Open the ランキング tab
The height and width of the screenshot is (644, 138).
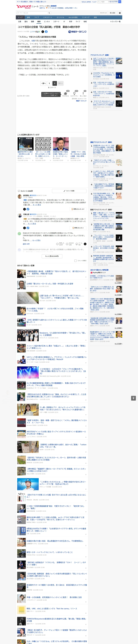click(x=86, y=17)
